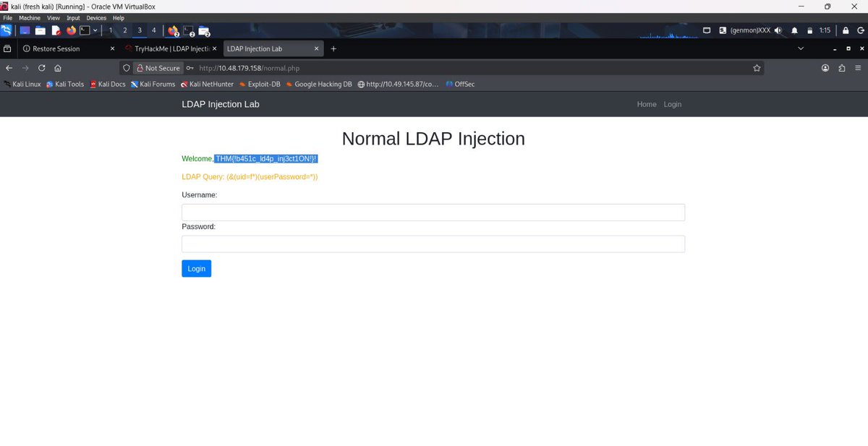This screenshot has width=868, height=446.
Task: Close the LDAP Injection Lab tab
Action: click(316, 48)
